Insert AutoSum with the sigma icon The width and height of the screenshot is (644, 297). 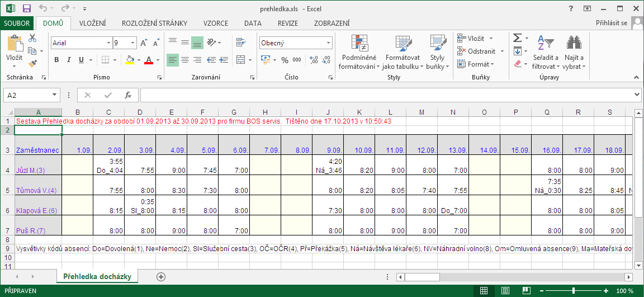(x=518, y=38)
